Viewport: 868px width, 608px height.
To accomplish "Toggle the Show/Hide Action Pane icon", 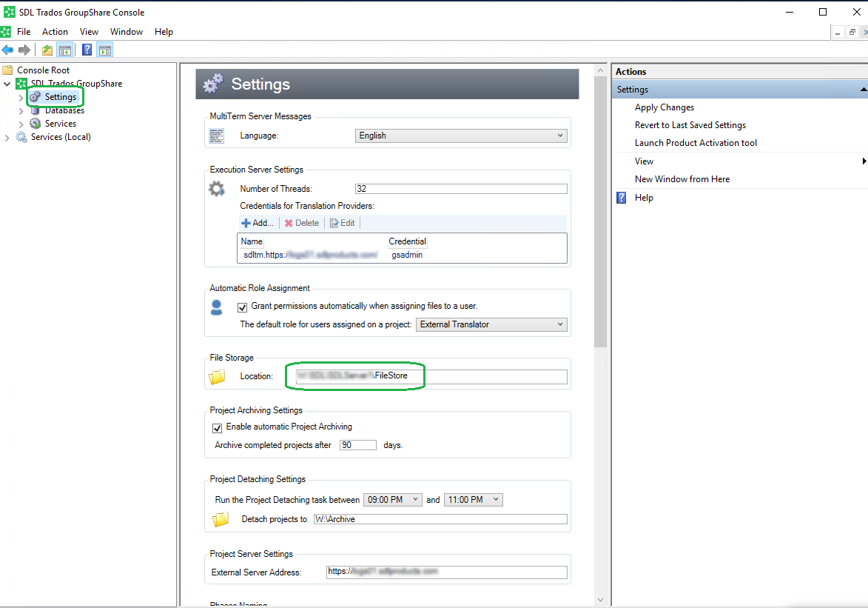I will pos(104,50).
